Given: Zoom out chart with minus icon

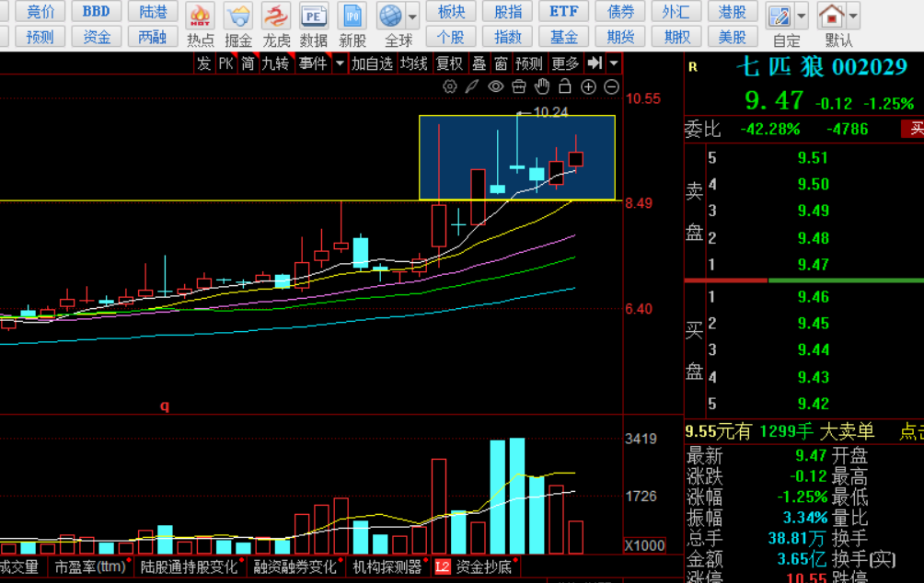Looking at the screenshot, I should tap(612, 87).
